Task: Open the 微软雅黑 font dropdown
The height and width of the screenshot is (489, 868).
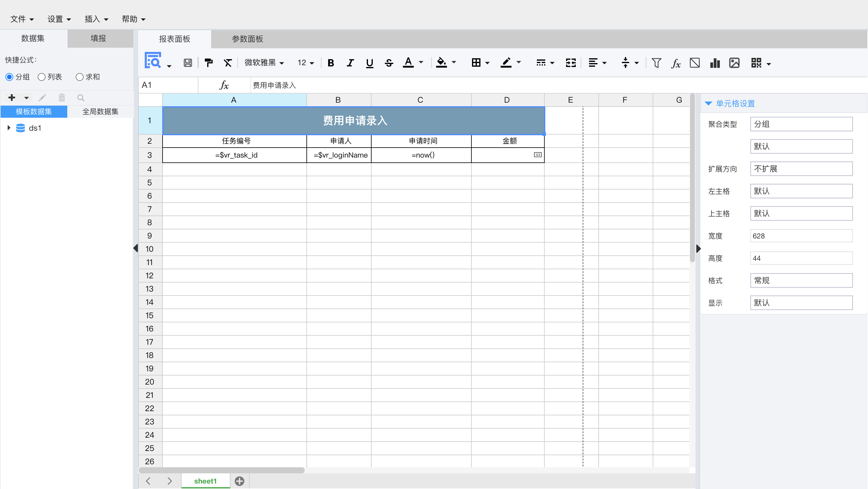Action: (x=264, y=63)
